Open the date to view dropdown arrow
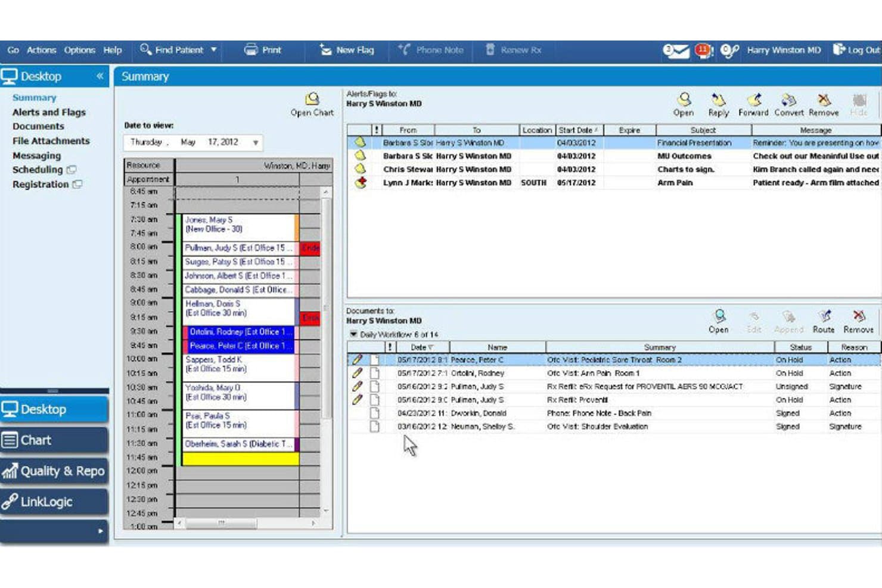The height and width of the screenshot is (588, 882). (256, 142)
